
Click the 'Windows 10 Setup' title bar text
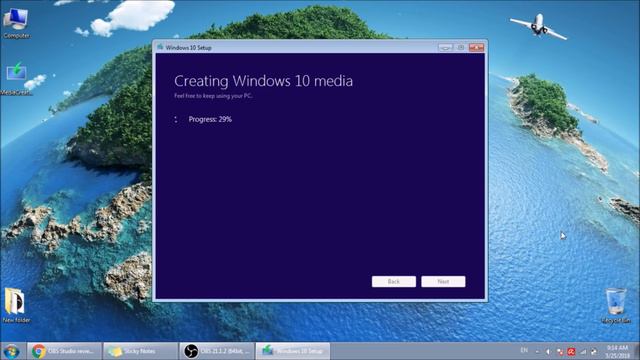[x=189, y=48]
